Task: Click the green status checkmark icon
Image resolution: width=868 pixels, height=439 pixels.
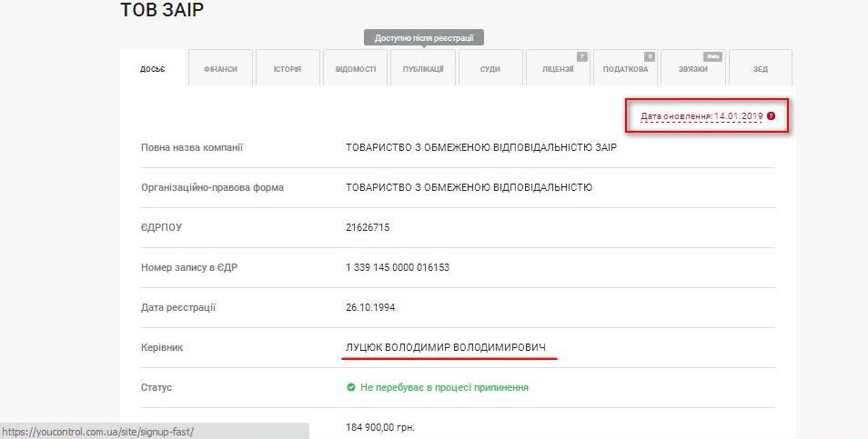Action: click(350, 387)
